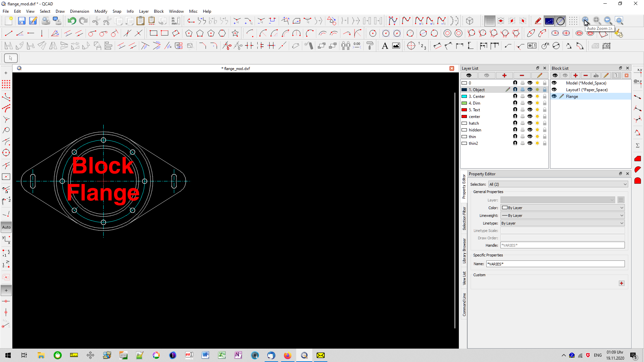The image size is (644, 362).
Task: Open the Dimension menu
Action: pos(79,11)
